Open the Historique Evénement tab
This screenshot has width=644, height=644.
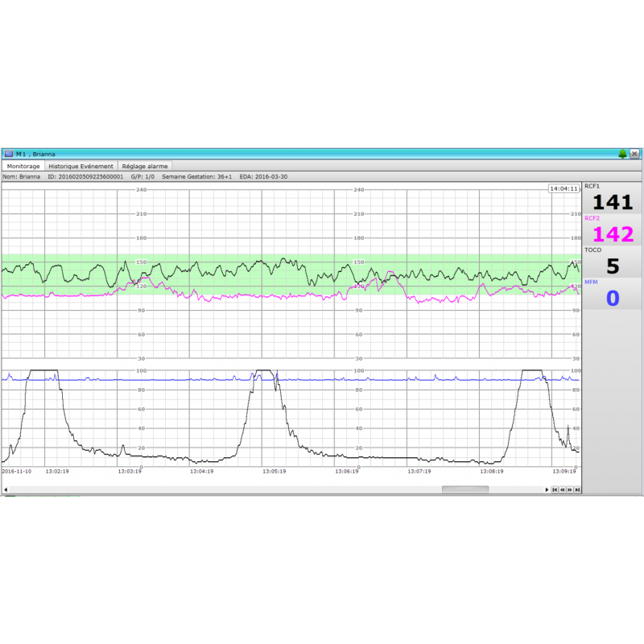coord(81,167)
